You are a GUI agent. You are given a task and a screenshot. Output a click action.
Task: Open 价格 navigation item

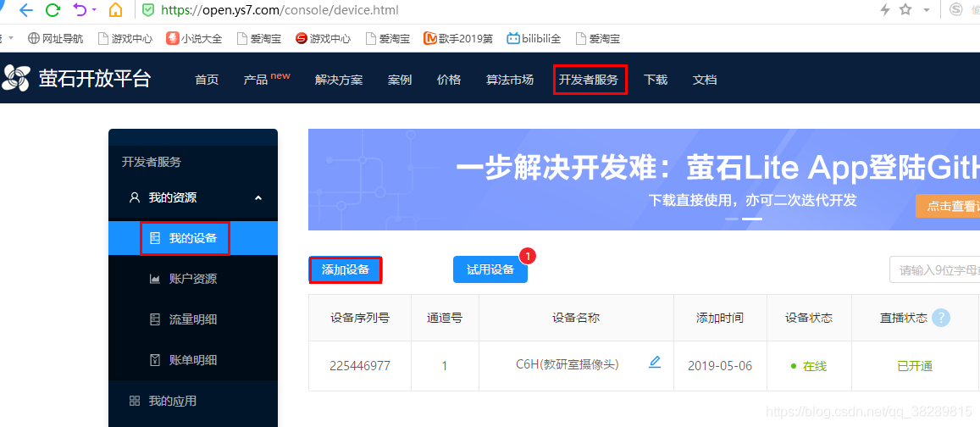(449, 80)
